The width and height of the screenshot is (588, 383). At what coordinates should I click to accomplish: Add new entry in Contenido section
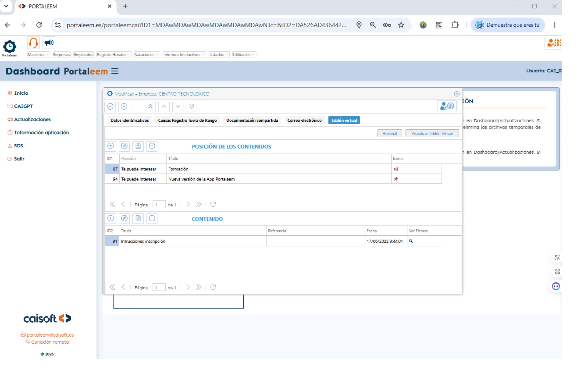point(111,218)
